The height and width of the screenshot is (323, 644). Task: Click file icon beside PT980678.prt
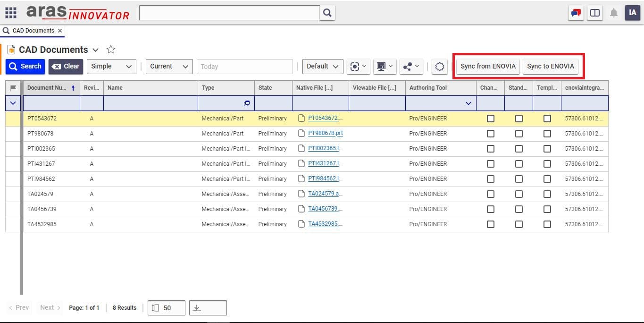pos(301,134)
